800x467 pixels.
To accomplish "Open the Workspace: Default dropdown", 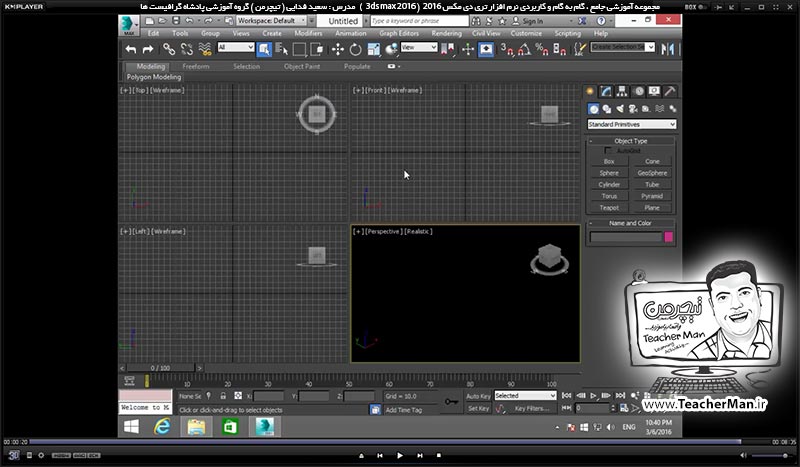I will tap(271, 21).
